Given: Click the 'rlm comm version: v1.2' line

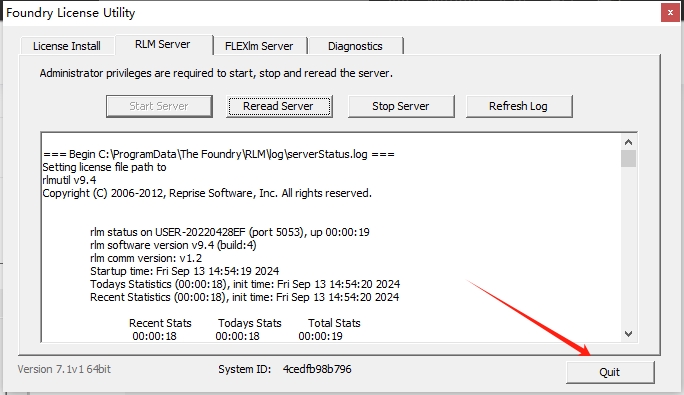Looking at the screenshot, I should click(146, 258).
